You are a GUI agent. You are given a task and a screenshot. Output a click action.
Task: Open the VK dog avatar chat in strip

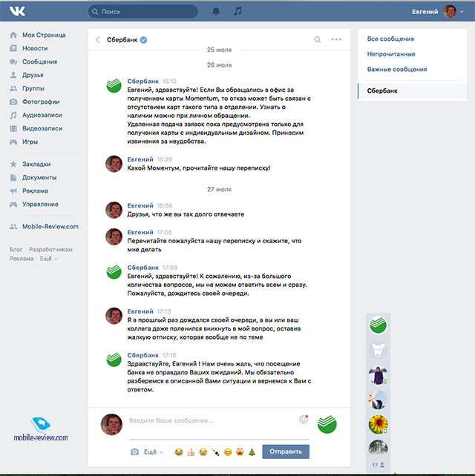[378, 350]
